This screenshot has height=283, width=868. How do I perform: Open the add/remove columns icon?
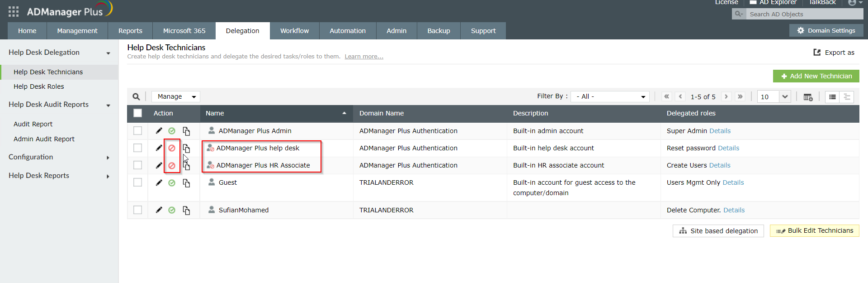point(808,97)
